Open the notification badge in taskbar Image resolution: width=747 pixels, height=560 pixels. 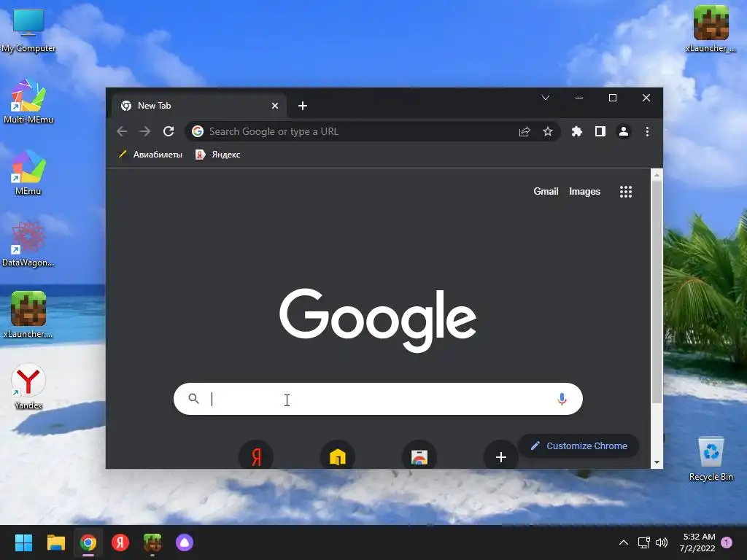(x=727, y=542)
